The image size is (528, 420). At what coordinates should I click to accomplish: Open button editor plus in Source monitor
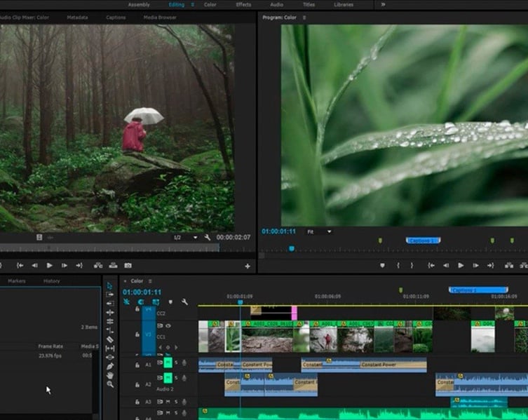tap(248, 266)
